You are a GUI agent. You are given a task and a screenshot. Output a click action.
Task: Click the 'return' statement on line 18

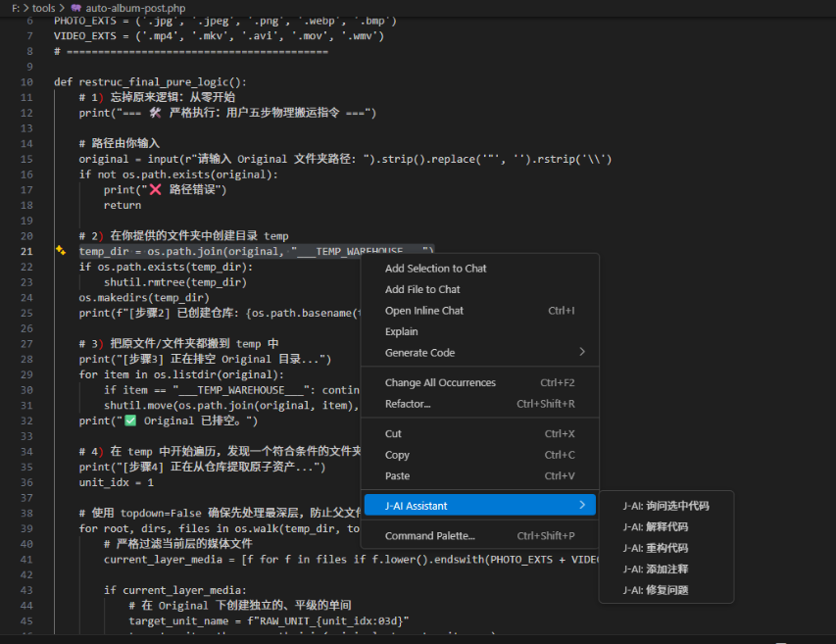click(x=123, y=205)
